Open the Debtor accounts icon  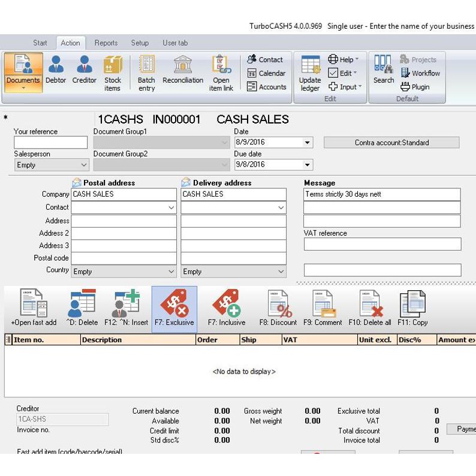click(x=56, y=71)
